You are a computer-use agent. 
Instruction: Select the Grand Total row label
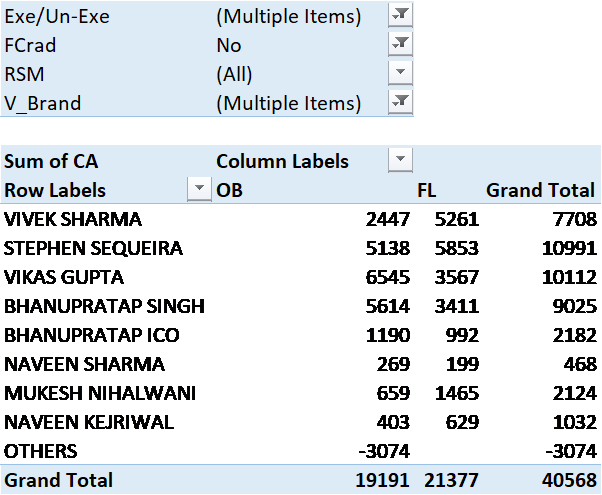pyautogui.click(x=59, y=480)
